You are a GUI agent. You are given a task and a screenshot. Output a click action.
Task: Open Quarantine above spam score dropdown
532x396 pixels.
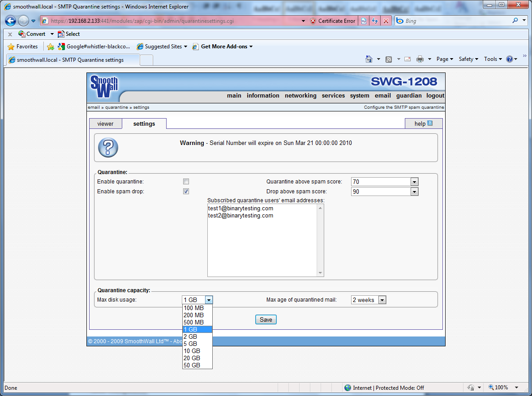(384, 182)
